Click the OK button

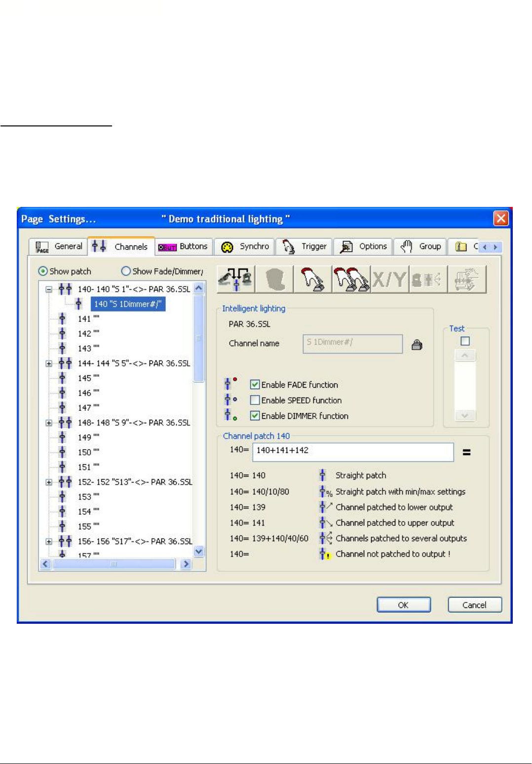(404, 605)
